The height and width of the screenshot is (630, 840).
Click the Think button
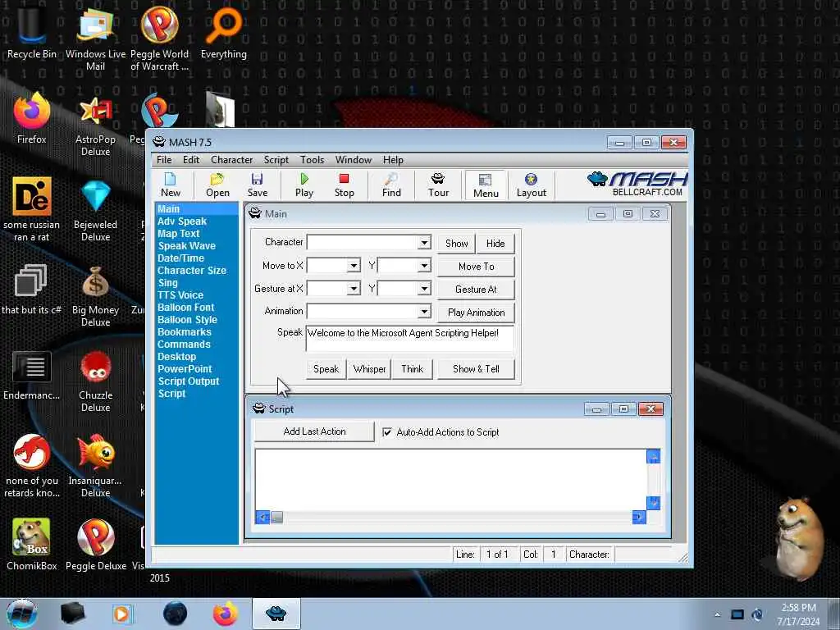[x=412, y=369]
